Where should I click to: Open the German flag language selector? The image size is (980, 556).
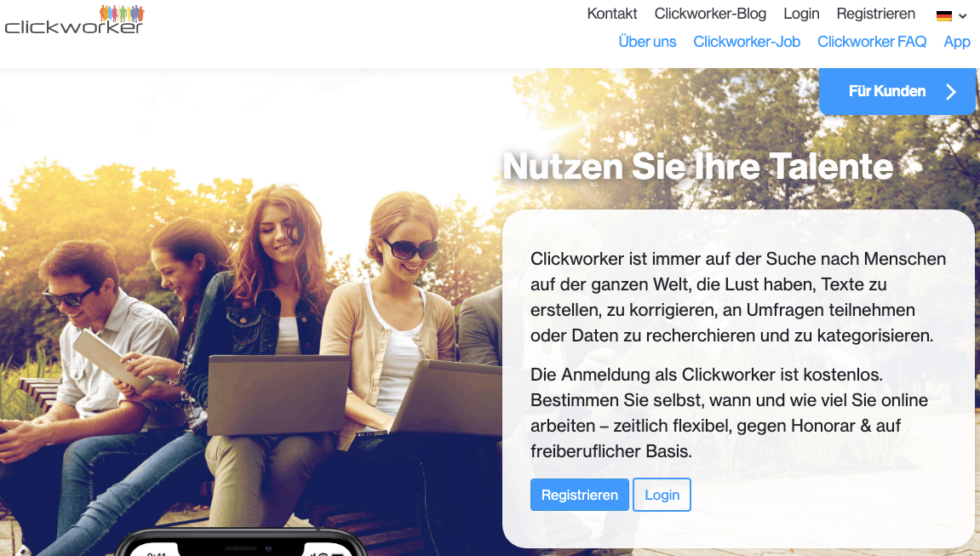951,15
